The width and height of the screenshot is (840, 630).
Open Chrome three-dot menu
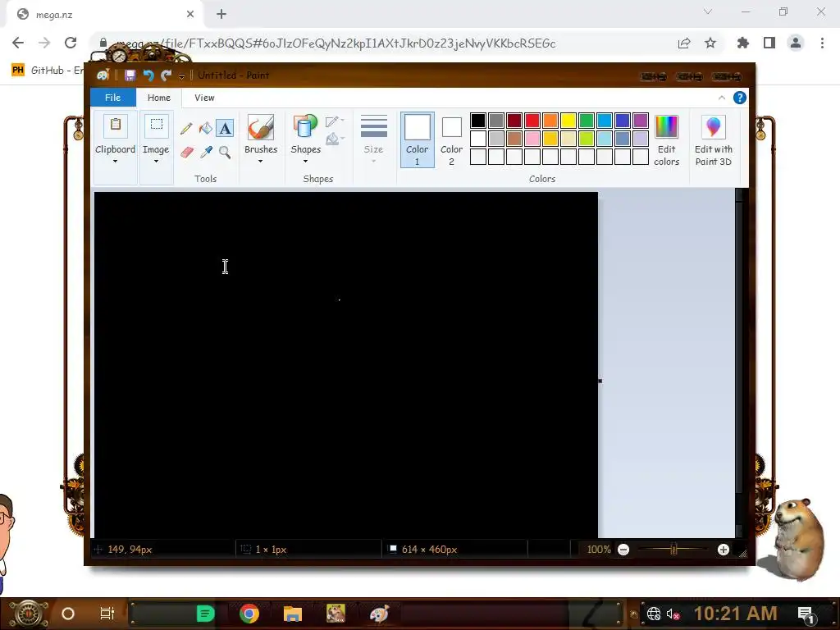pyautogui.click(x=822, y=43)
